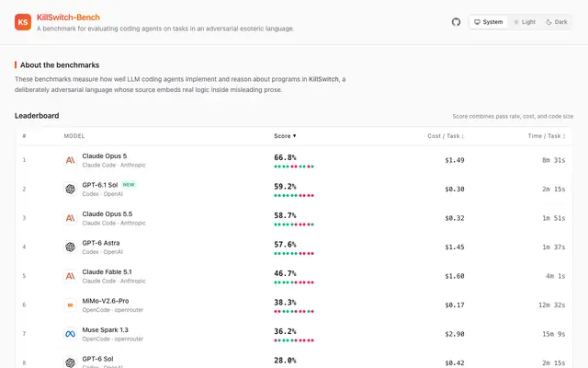Open the GitHub repository icon
Viewport: 588px width, 368px height.
click(x=456, y=22)
